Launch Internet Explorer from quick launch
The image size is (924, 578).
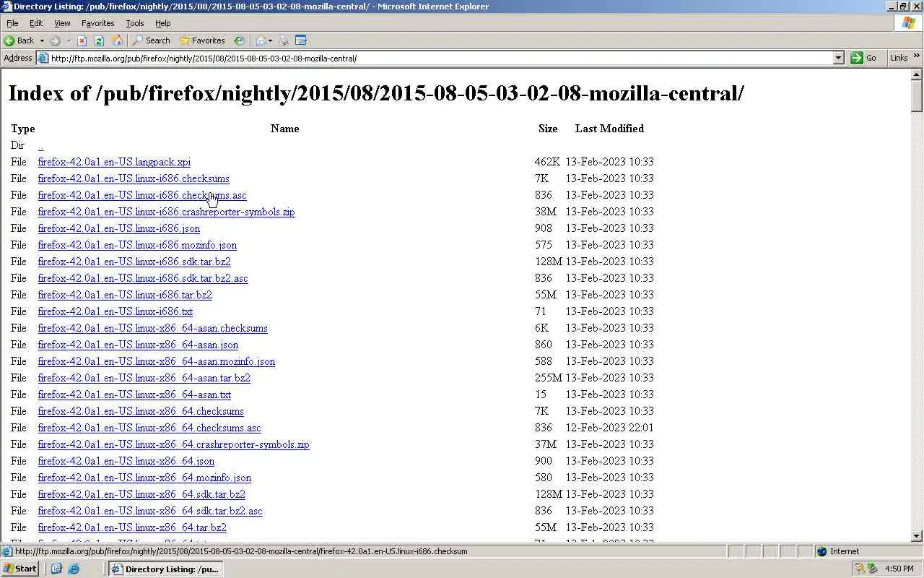[x=73, y=569]
